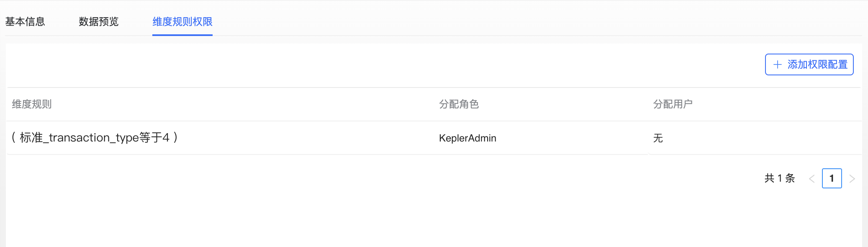
Task: Click the 共 1 条 total count
Action: click(x=780, y=178)
